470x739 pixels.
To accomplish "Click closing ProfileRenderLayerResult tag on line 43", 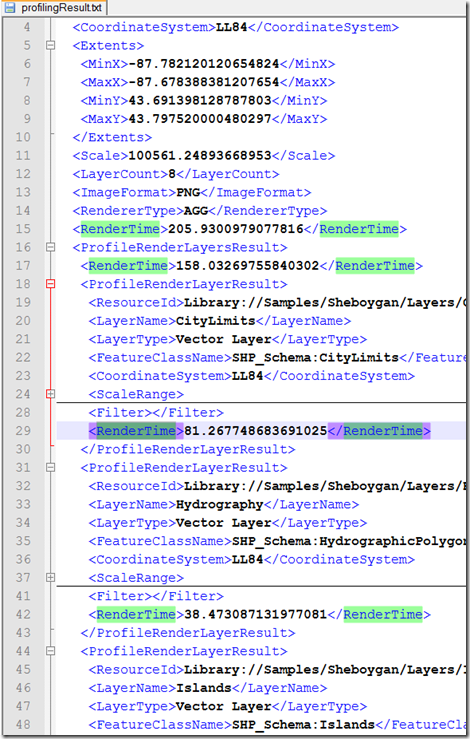I will 188,633.
